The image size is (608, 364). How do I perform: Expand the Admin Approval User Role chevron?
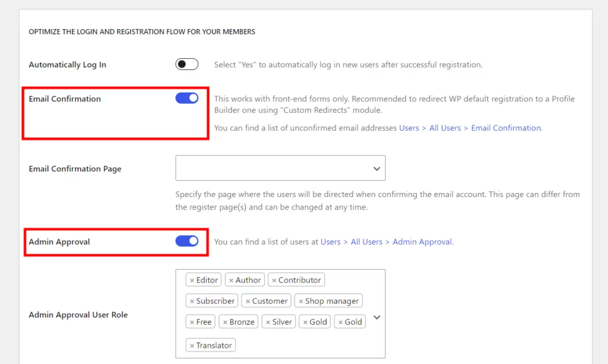[377, 317]
